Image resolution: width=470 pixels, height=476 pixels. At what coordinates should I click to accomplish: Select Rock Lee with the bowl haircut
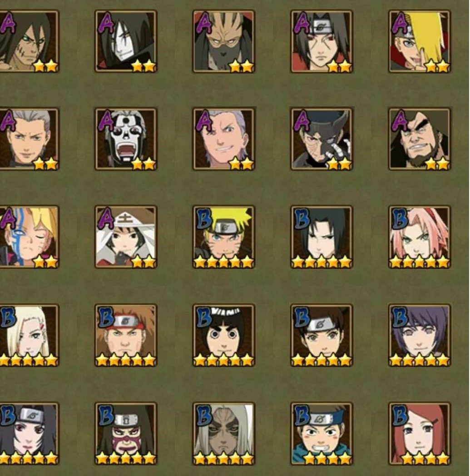pyautogui.click(x=224, y=336)
